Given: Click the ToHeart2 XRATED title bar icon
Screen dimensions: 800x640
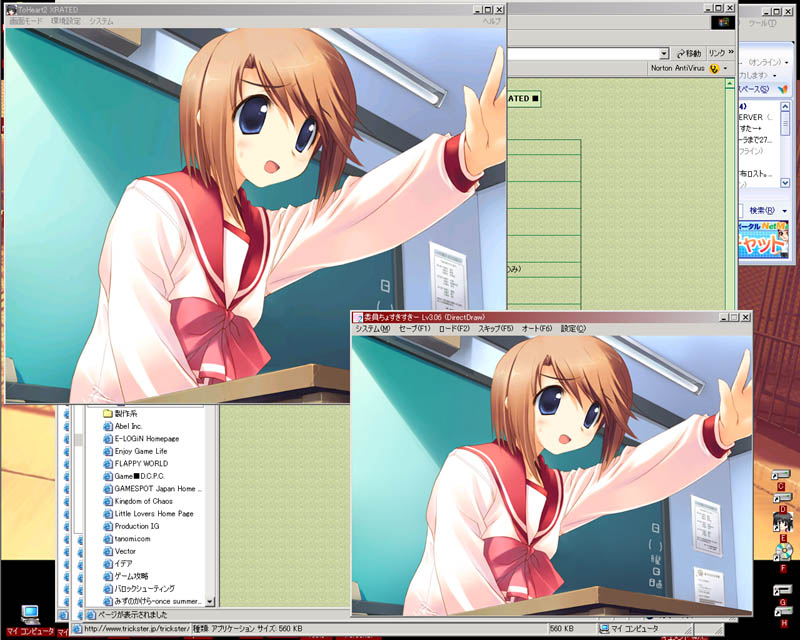Looking at the screenshot, I should [x=11, y=9].
